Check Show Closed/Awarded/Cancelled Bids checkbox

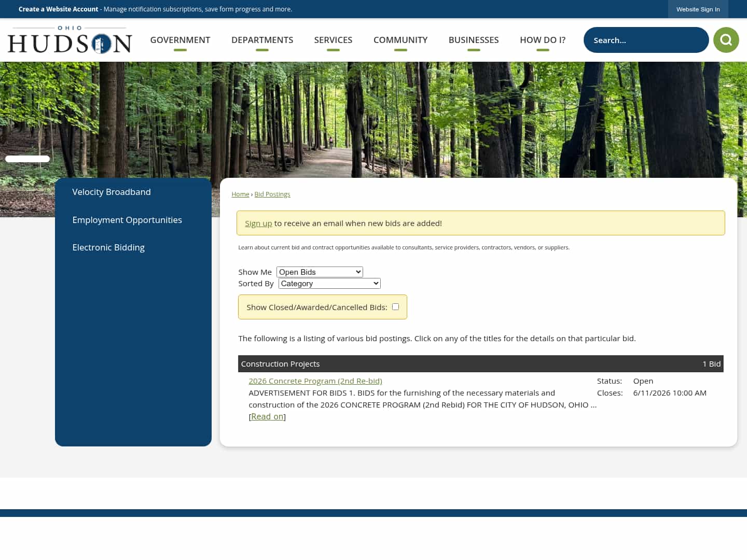pyautogui.click(x=395, y=307)
